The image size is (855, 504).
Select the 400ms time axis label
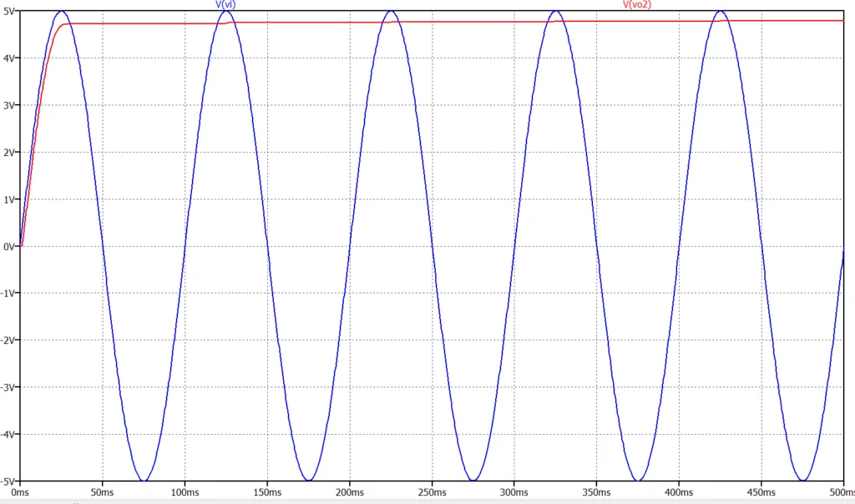tap(679, 492)
